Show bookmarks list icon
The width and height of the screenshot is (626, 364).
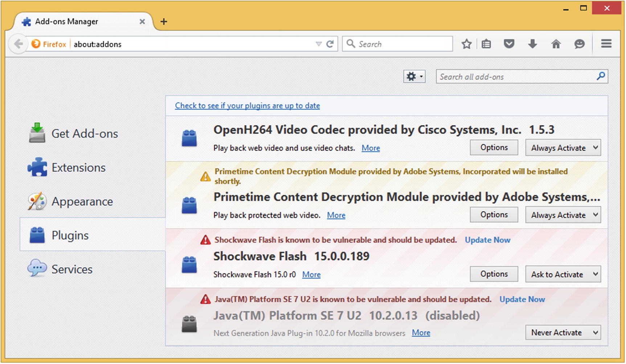click(x=486, y=44)
